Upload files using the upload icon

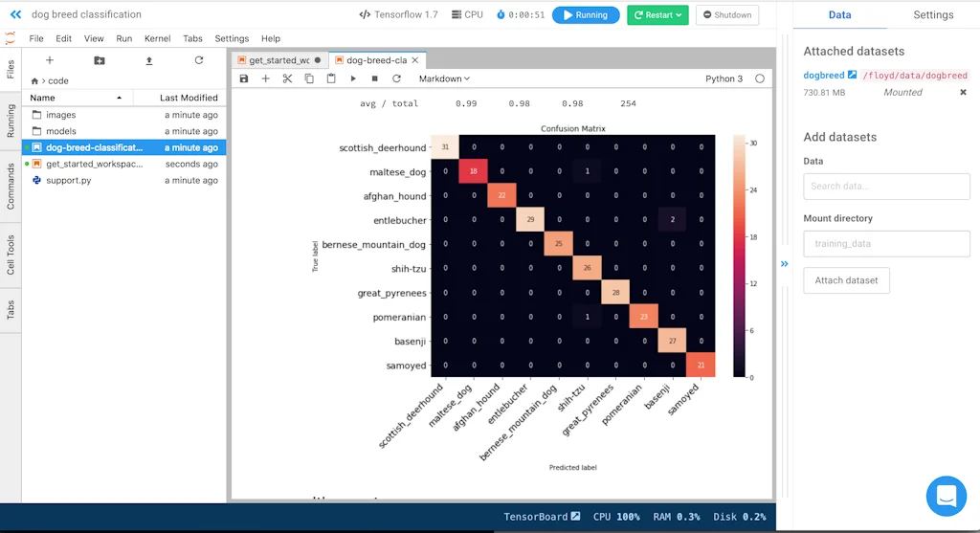[148, 60]
